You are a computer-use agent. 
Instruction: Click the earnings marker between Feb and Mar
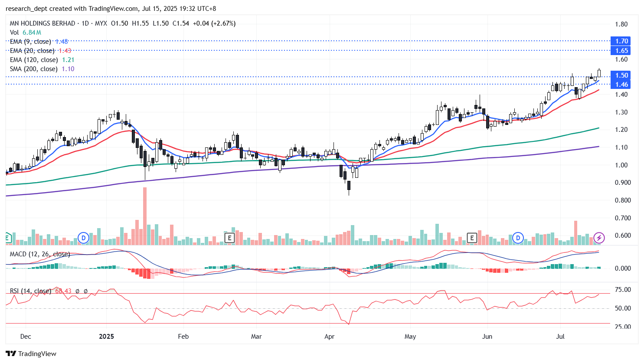[x=229, y=238]
